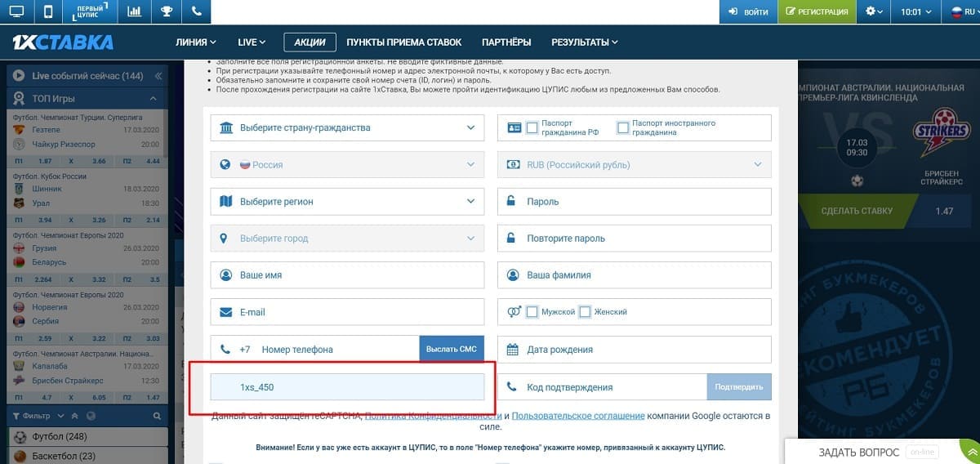
Task: Expand the Выберите регион dropdown
Action: 347,201
